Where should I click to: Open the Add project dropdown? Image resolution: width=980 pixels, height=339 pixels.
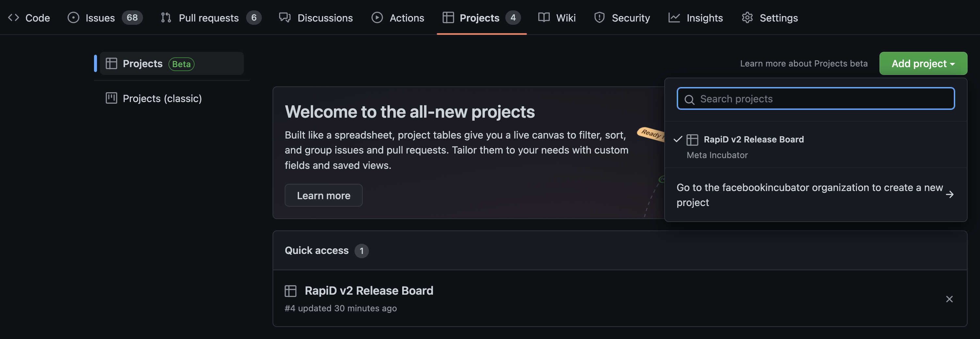923,63
